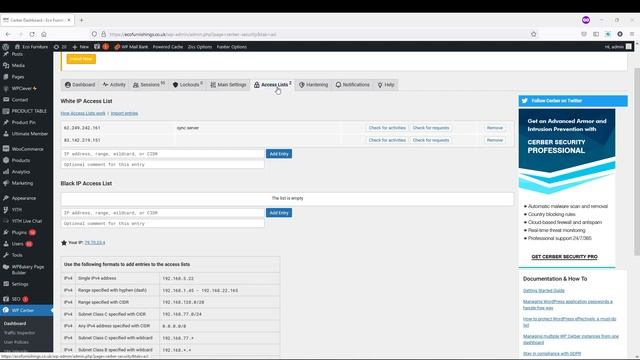The height and width of the screenshot is (360, 640).
Task: Bookmark this page with star icon
Action: [533, 34]
